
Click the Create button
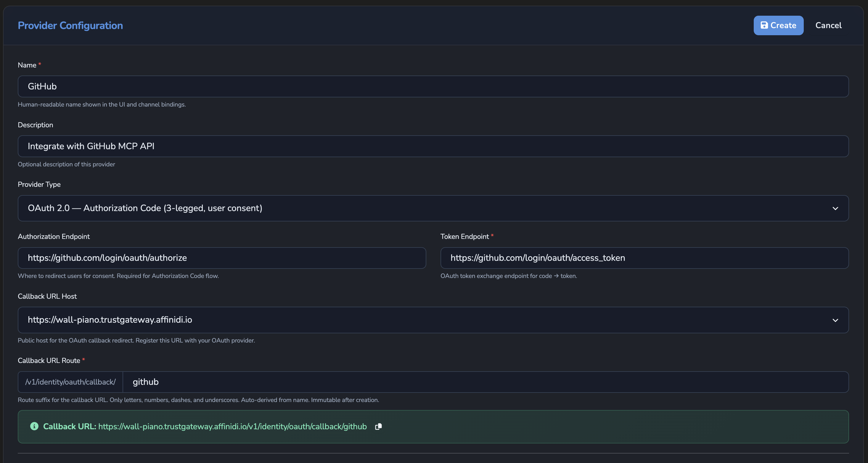pyautogui.click(x=778, y=25)
